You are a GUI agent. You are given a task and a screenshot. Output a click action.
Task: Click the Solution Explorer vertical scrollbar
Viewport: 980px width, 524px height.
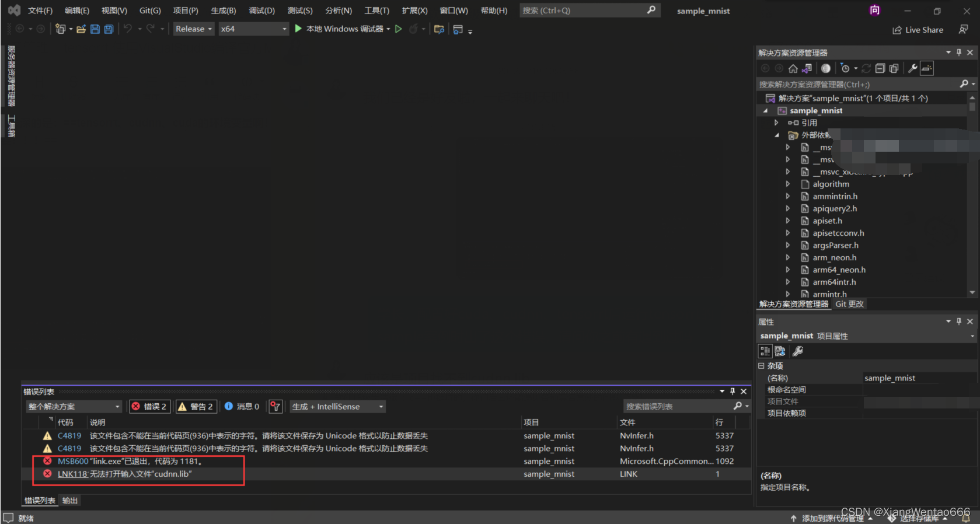pos(972,195)
